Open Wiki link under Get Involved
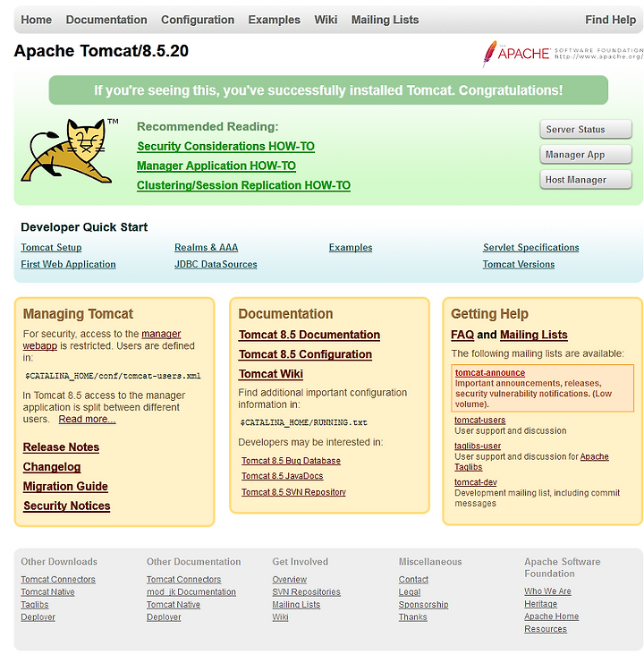 280,617
